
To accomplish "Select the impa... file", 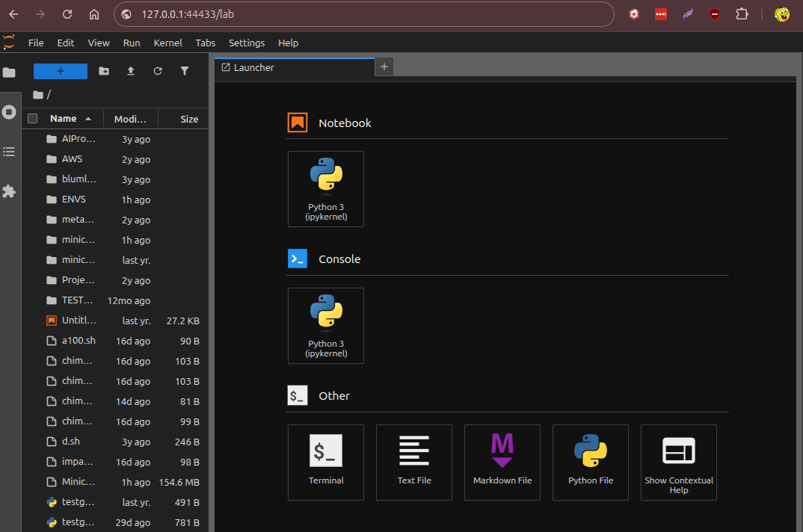I will (x=115, y=462).
